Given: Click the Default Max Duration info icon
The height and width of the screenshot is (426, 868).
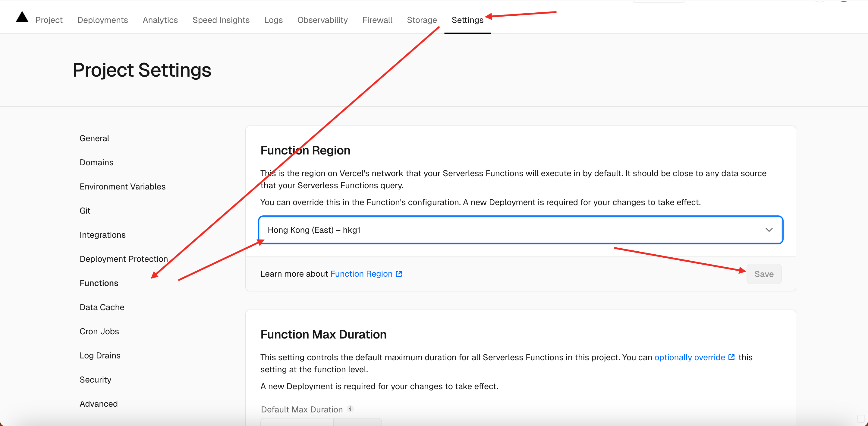Looking at the screenshot, I should pos(351,409).
